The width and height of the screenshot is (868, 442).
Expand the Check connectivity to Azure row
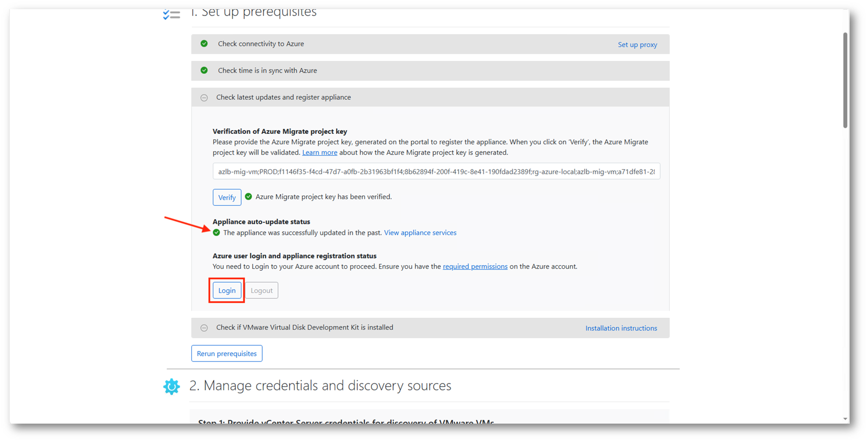click(x=261, y=44)
